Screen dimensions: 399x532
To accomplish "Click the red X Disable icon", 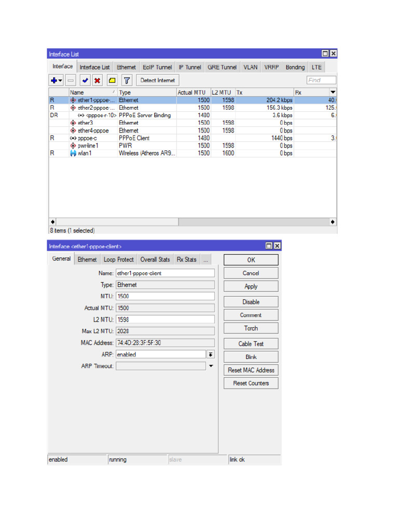I will click(97, 81).
